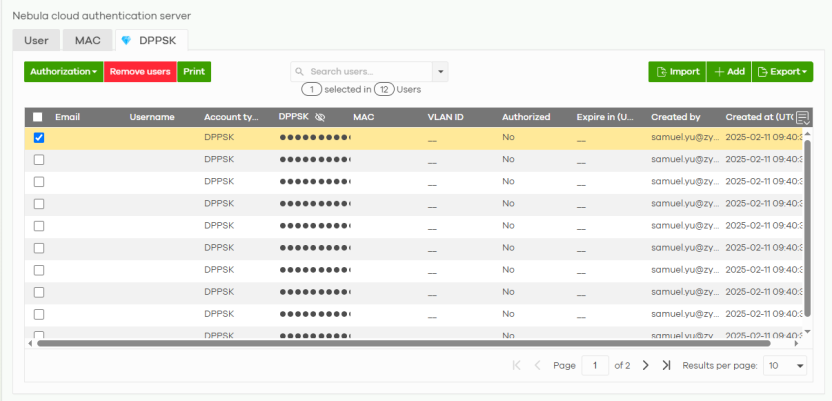Check the third row user checkbox
The width and height of the screenshot is (832, 401).
(x=39, y=182)
